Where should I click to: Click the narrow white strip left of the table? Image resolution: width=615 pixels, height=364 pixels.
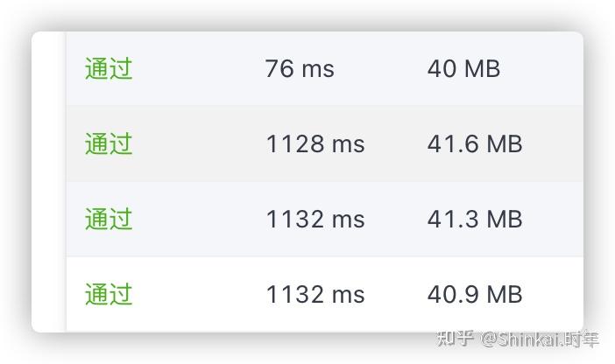pos(49,182)
